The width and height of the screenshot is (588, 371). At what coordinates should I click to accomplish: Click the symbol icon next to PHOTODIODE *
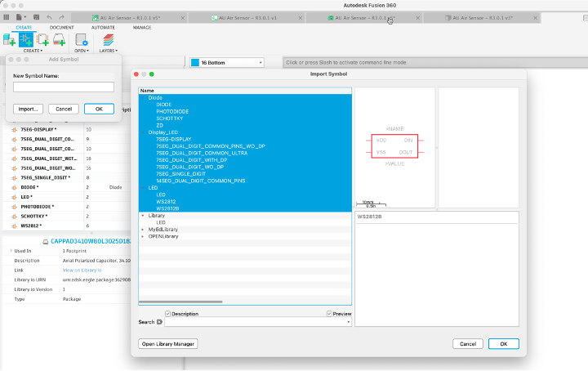[x=14, y=207]
